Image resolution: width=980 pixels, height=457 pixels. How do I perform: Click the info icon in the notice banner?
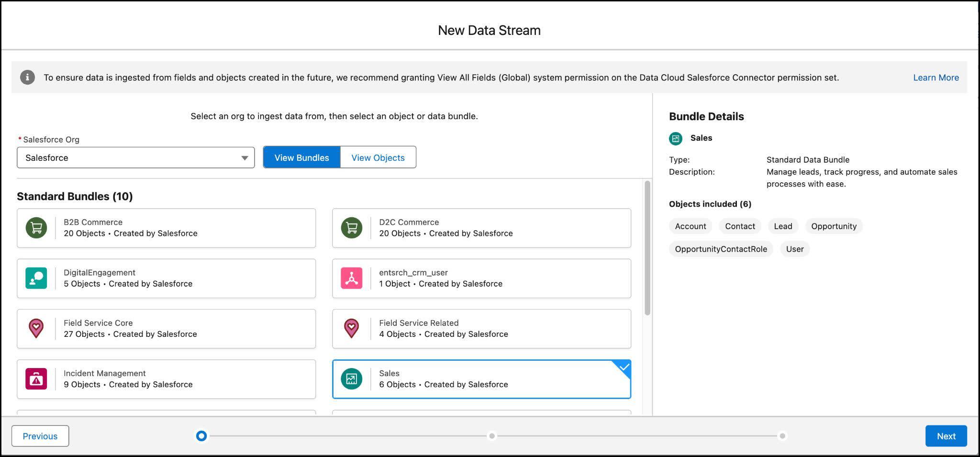click(x=27, y=77)
